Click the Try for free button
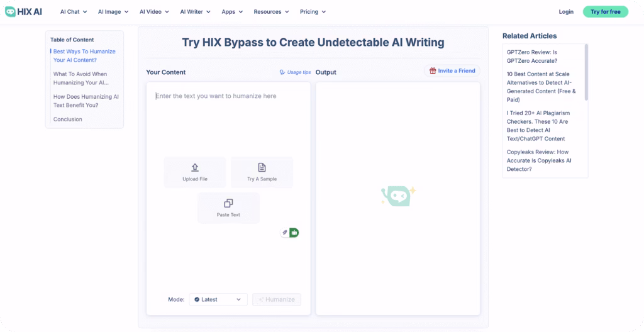Viewport: 644px width, 332px height. (x=605, y=12)
